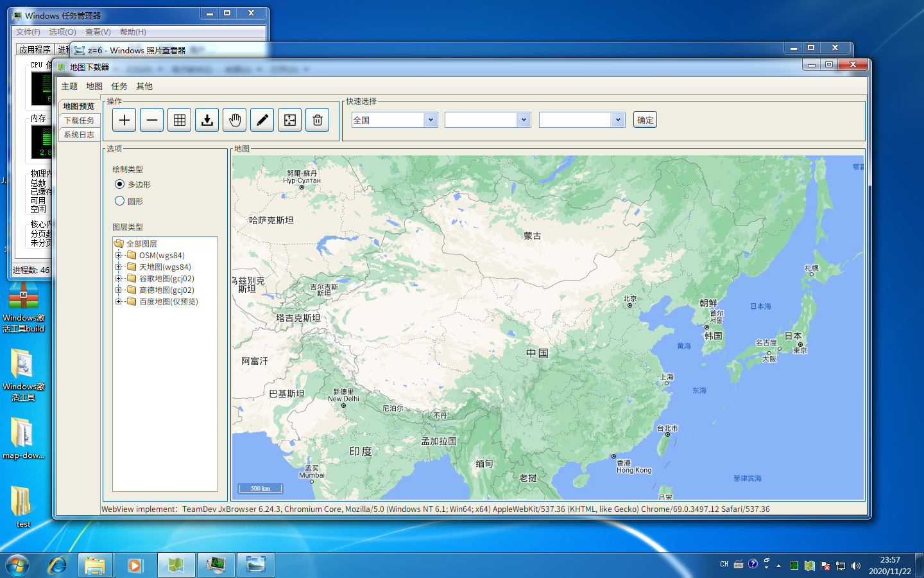The height and width of the screenshot is (578, 924).
Task: Expand the 天地图(wgs84) tree node
Action: coord(118,267)
